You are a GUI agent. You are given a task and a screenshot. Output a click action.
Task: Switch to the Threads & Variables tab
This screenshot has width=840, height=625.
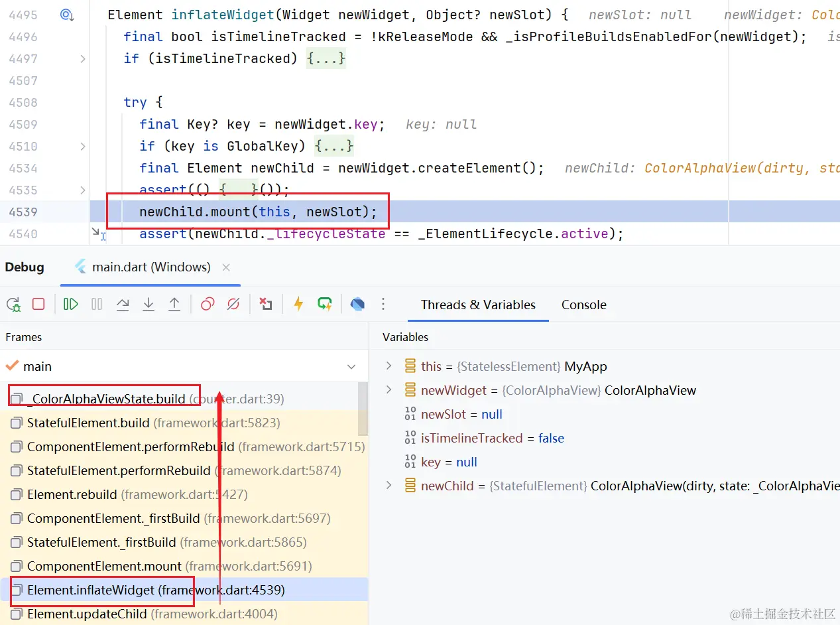(x=478, y=305)
